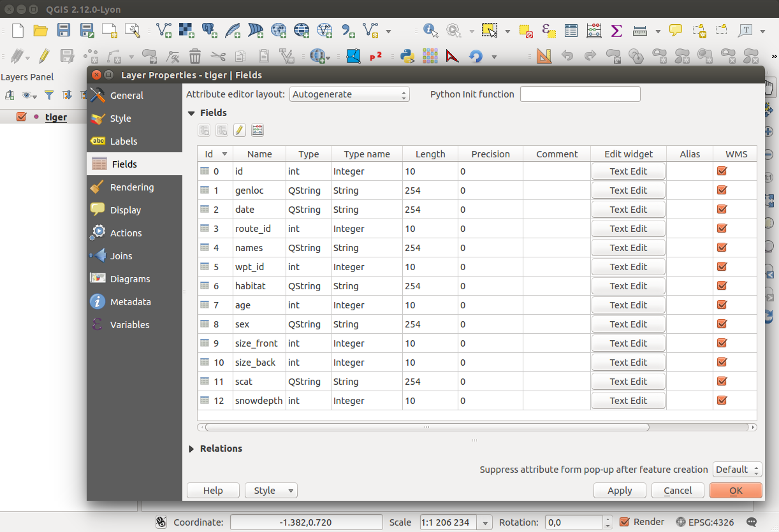Add a new PostGIS layer

(x=208, y=31)
